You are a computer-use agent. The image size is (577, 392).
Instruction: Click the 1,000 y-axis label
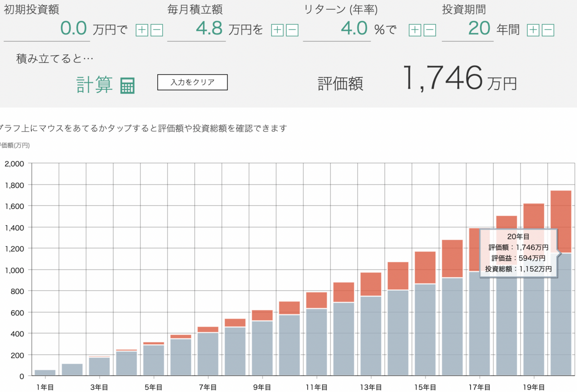14,269
